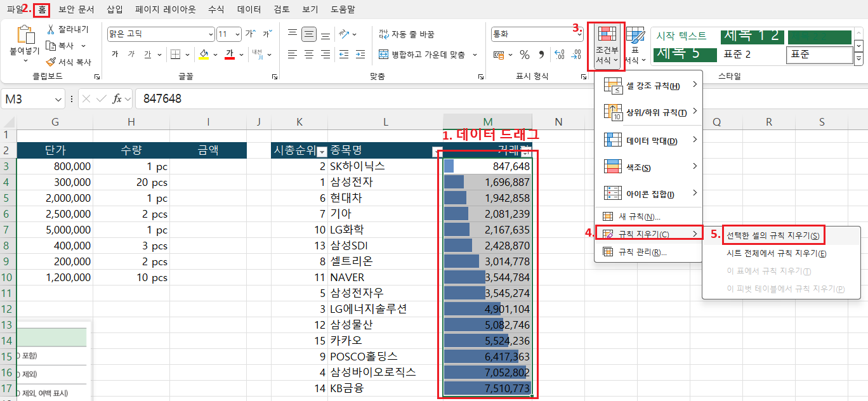The image size is (868, 401).
Task: Click the Cut (잘라내기) scissors button
Action: pyautogui.click(x=68, y=29)
